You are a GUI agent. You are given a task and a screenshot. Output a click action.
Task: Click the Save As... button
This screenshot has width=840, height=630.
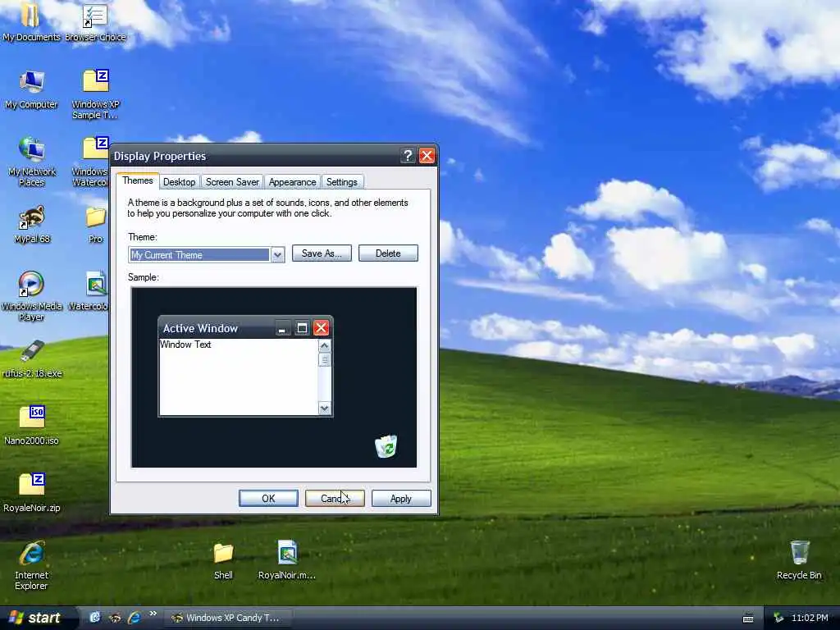[x=322, y=253]
